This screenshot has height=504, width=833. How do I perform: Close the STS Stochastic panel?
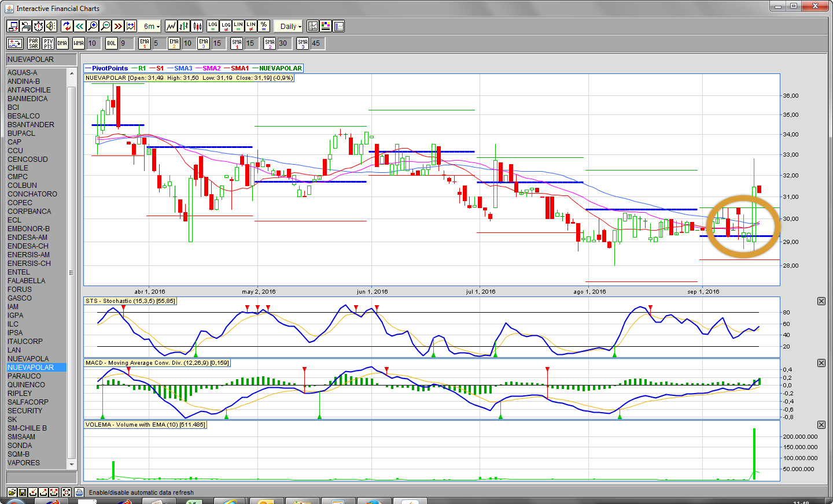pos(821,301)
